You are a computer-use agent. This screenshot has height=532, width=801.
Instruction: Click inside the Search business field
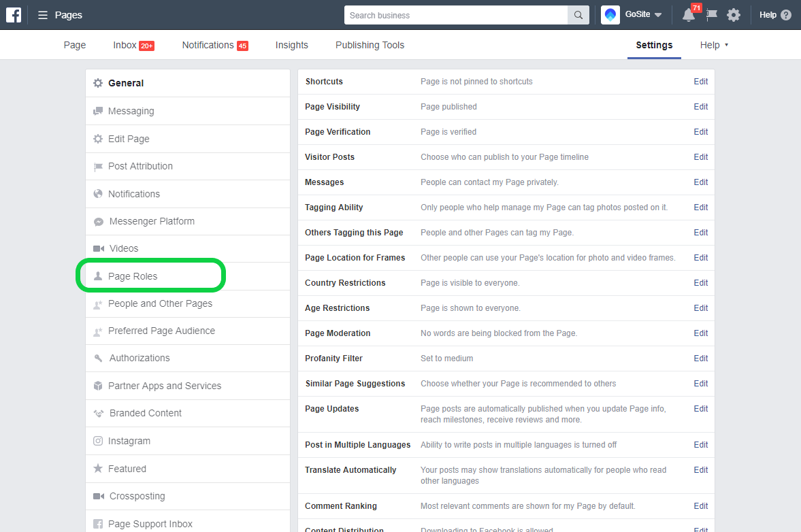click(456, 16)
